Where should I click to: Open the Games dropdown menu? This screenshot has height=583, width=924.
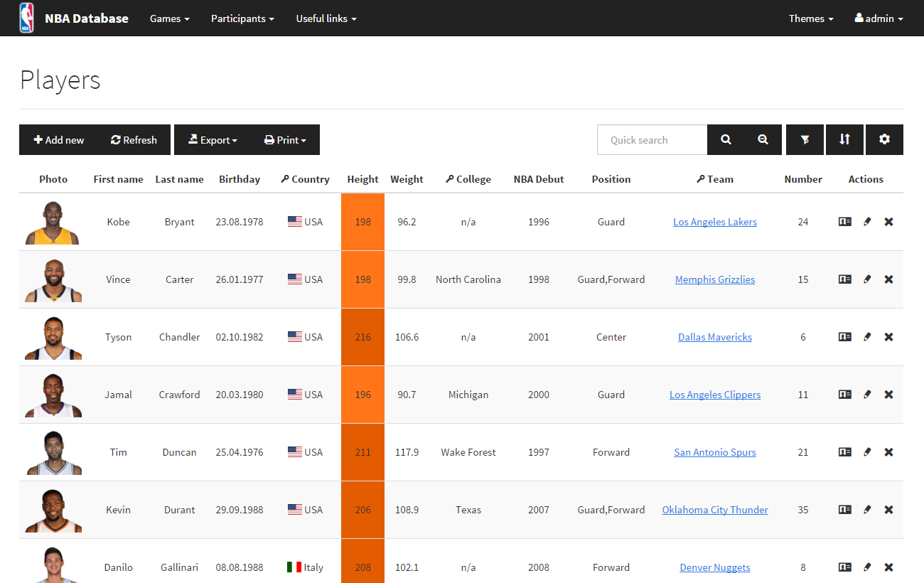(x=169, y=18)
